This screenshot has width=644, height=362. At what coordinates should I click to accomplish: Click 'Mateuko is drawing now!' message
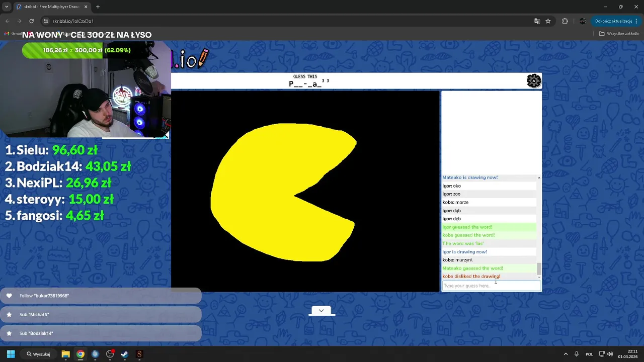tap(470, 177)
